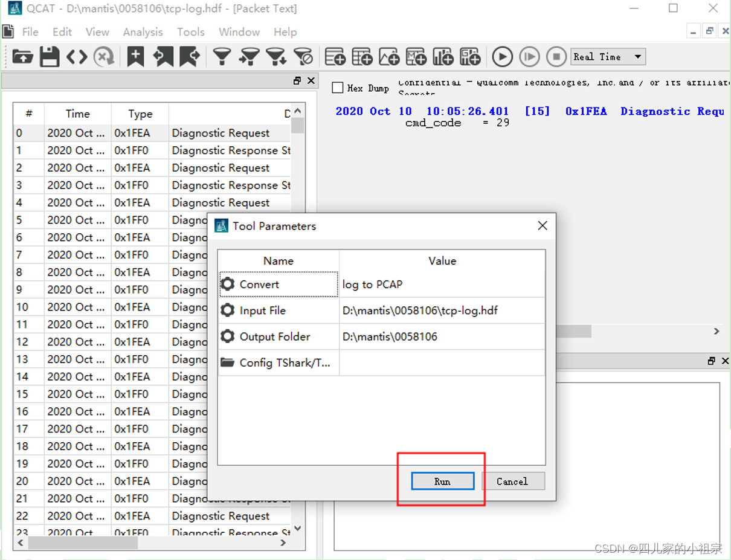Open the View menu
Image resolution: width=731 pixels, height=560 pixels.
pyautogui.click(x=97, y=32)
